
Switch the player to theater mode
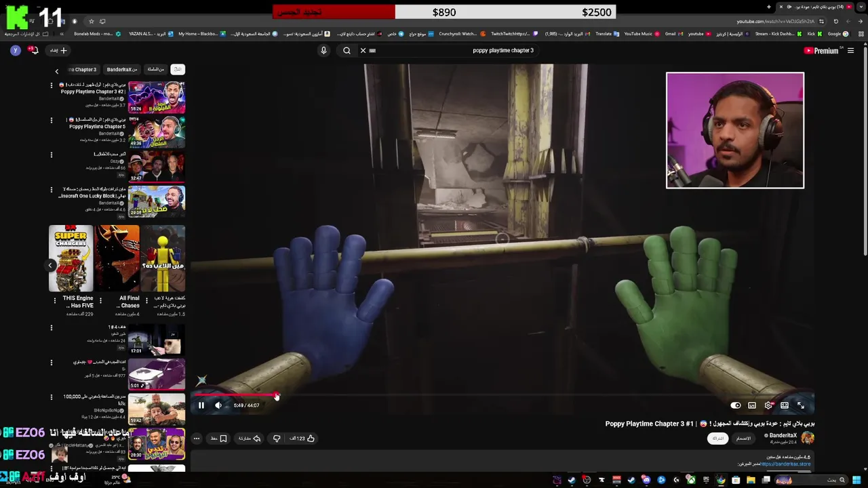(785, 405)
